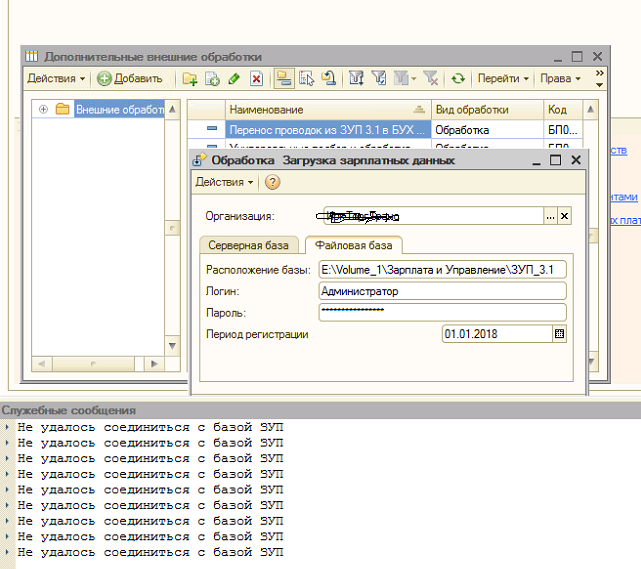Click the Расположение базы path field
This screenshot has height=569, width=641.
442,270
